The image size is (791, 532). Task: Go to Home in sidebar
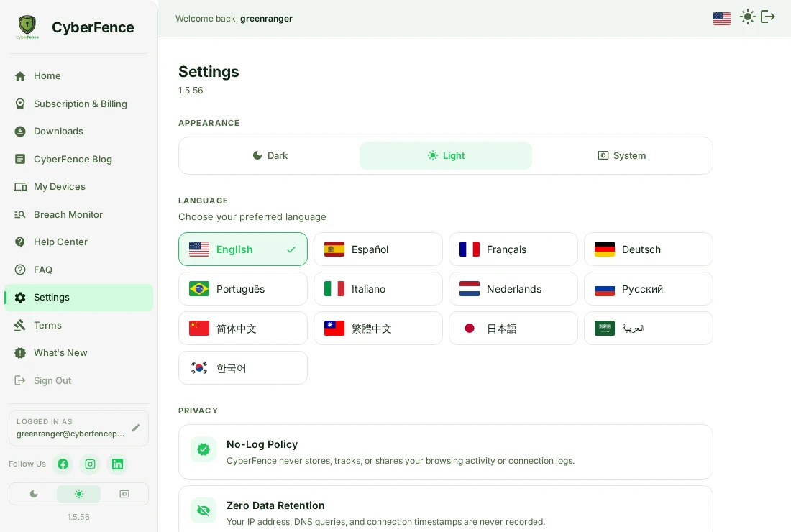78,75
